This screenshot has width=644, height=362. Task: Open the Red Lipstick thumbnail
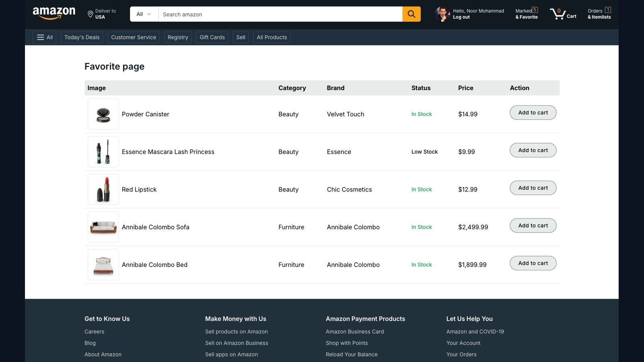tap(103, 189)
